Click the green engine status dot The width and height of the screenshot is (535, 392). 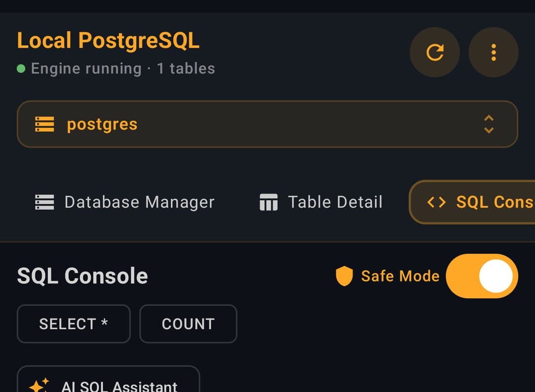[21, 68]
